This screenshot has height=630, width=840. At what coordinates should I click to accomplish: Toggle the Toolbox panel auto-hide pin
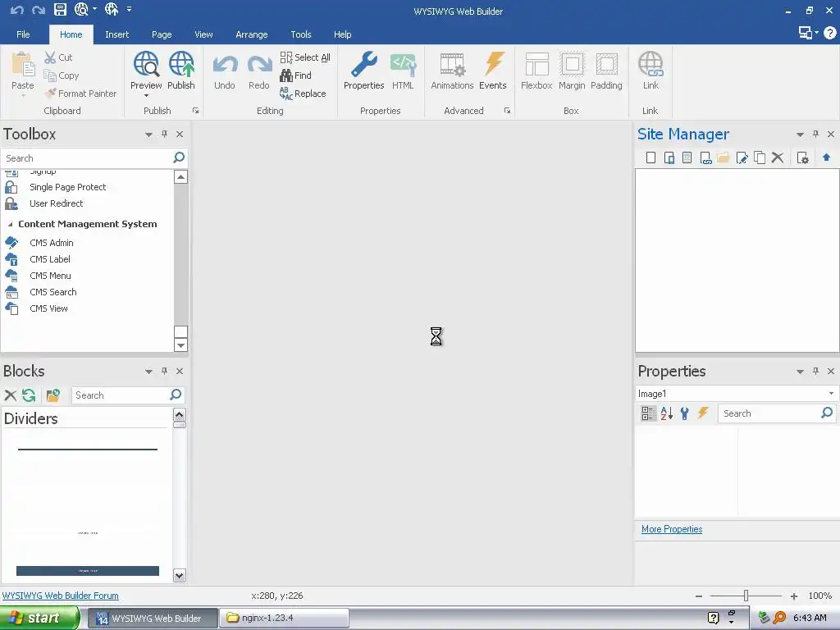click(164, 134)
